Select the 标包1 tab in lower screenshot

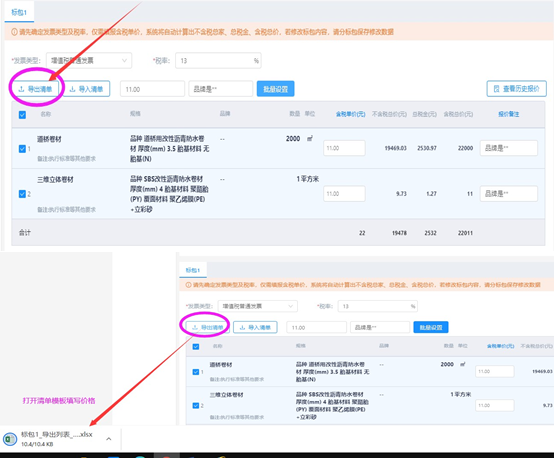193,270
